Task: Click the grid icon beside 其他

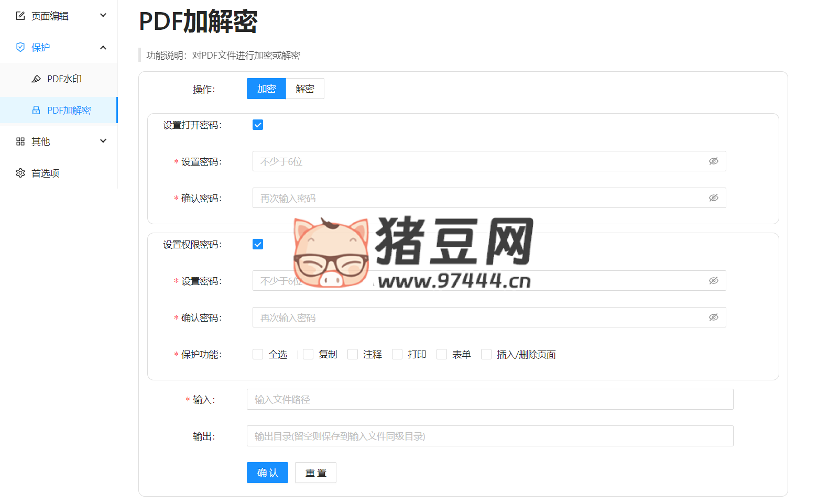Action: [x=20, y=141]
